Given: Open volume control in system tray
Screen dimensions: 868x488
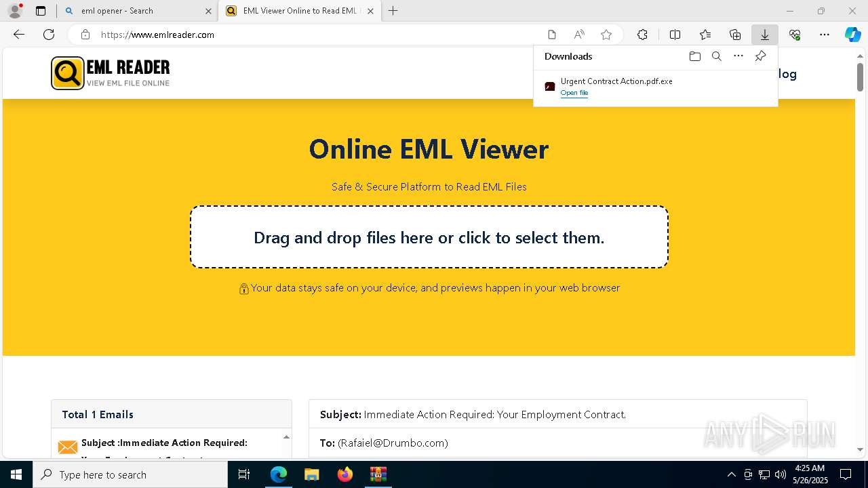Looking at the screenshot, I should click(781, 474).
